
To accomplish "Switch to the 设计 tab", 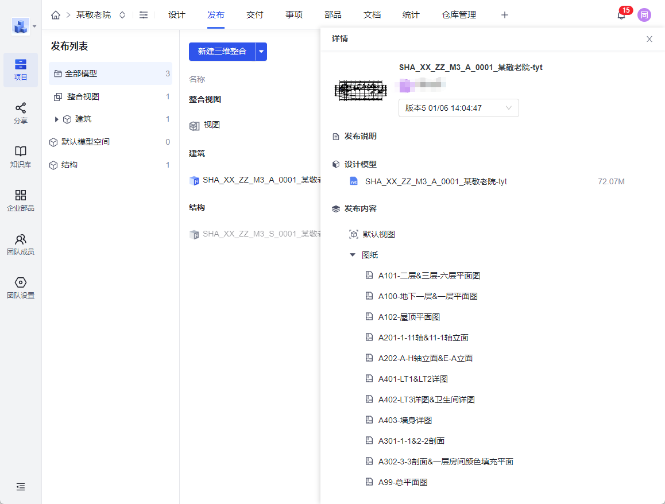I will tap(177, 15).
